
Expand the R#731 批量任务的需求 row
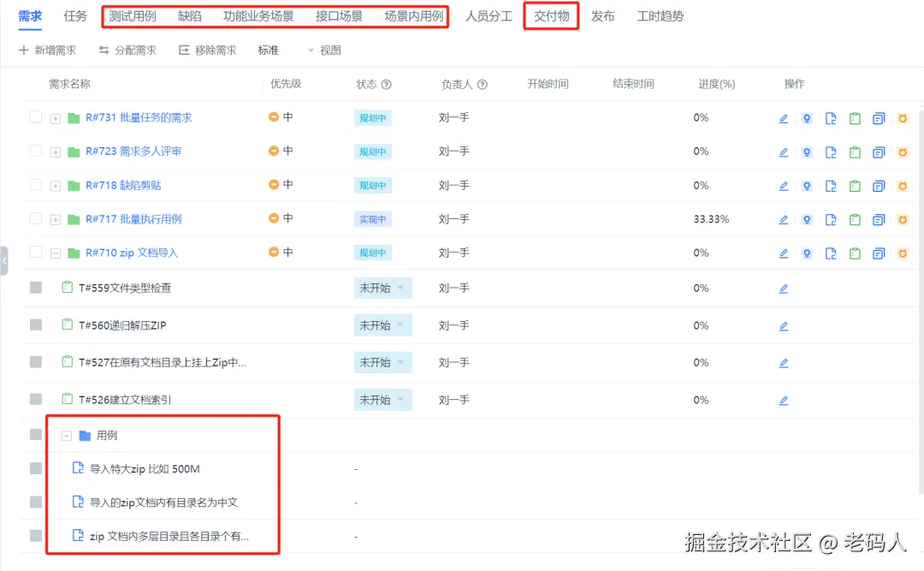coord(55,118)
